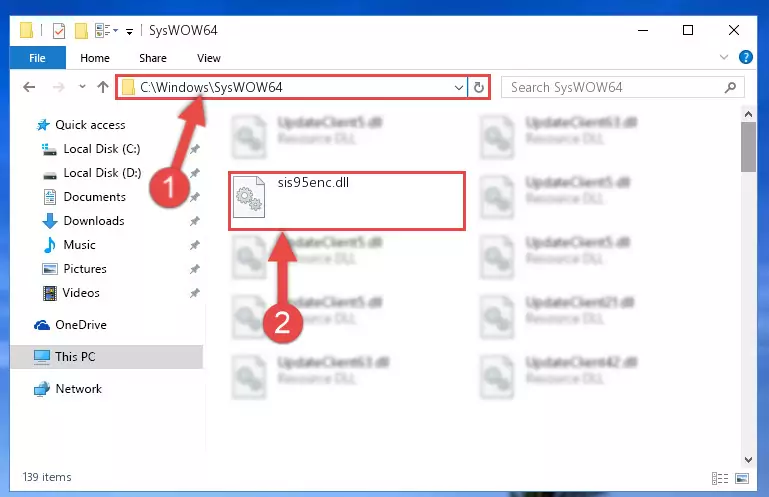Viewport: 769px width, 497px height.
Task: Open the recent locations dropdown
Action: click(x=82, y=87)
